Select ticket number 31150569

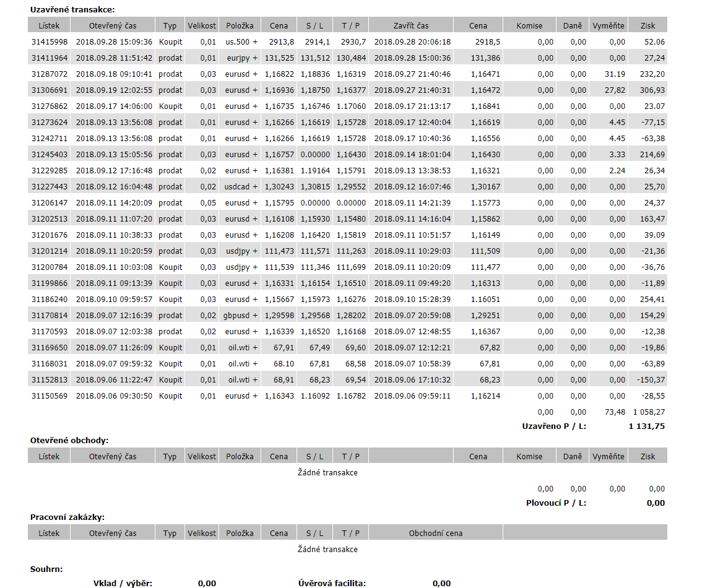click(x=50, y=397)
